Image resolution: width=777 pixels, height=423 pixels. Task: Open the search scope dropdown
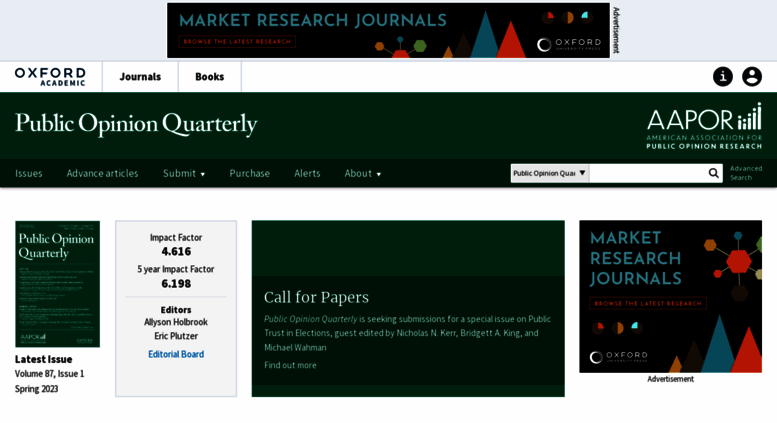550,173
